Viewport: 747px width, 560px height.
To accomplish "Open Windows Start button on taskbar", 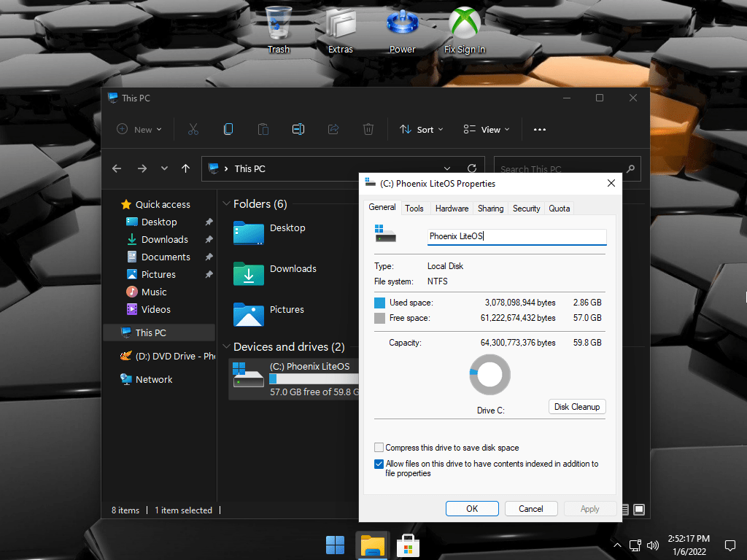I will pyautogui.click(x=335, y=545).
